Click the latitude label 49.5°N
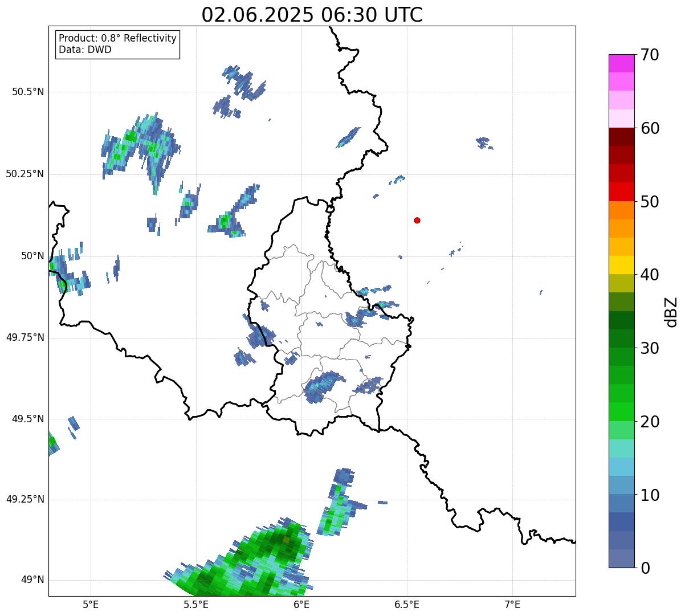This screenshot has height=616, width=685. pyautogui.click(x=28, y=419)
